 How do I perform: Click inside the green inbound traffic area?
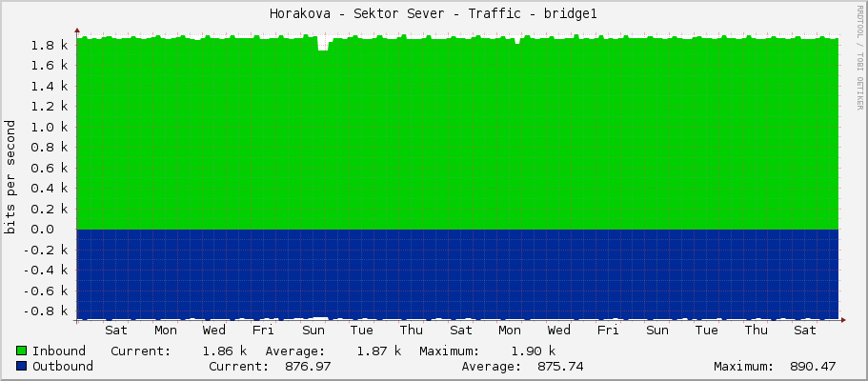pos(457,133)
